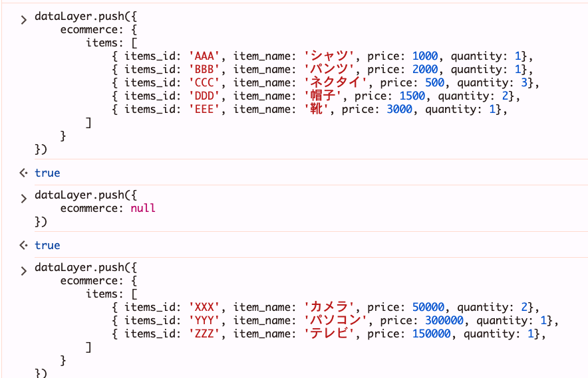Viewport: 588px width, 378px height.
Task: Select the 'XXX' items_id string
Action: 204,307
